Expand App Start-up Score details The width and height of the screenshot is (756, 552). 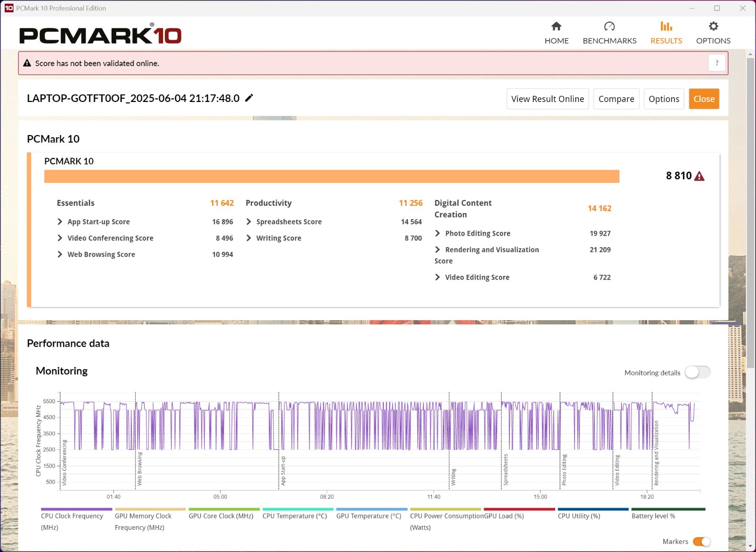point(60,221)
